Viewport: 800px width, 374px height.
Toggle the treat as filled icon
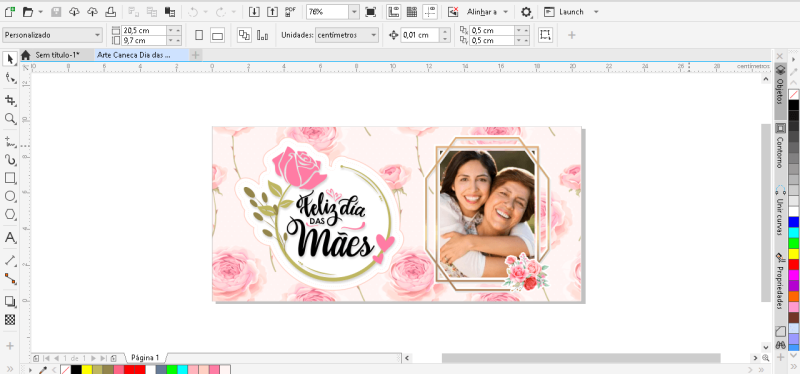[x=545, y=35]
